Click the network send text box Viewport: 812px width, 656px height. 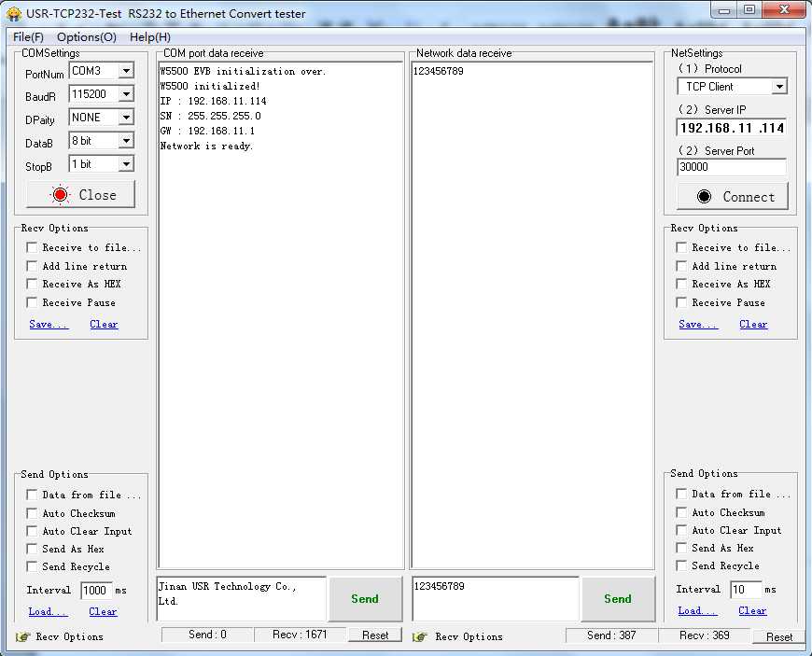(495, 598)
